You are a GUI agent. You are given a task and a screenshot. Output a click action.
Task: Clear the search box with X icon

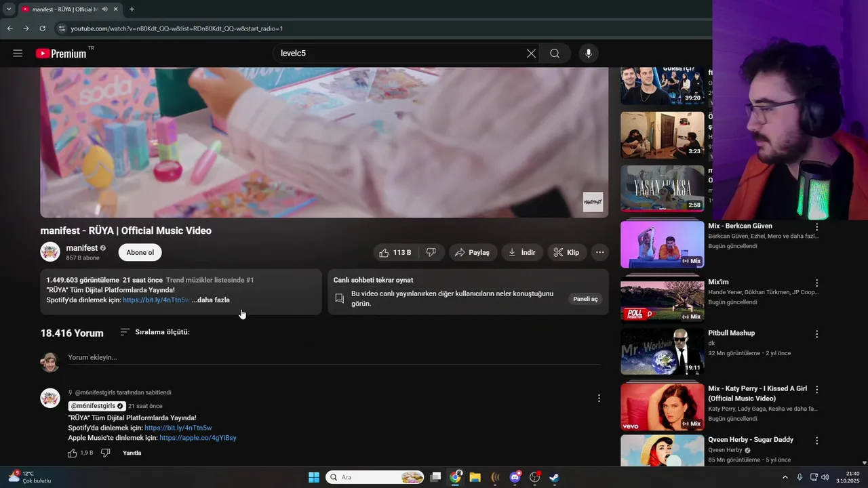[x=531, y=54]
